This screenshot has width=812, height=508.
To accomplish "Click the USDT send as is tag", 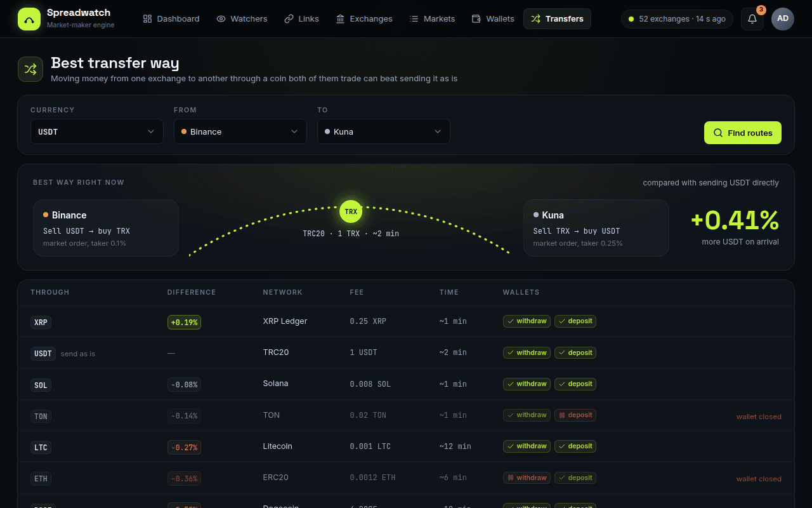I will (43, 353).
